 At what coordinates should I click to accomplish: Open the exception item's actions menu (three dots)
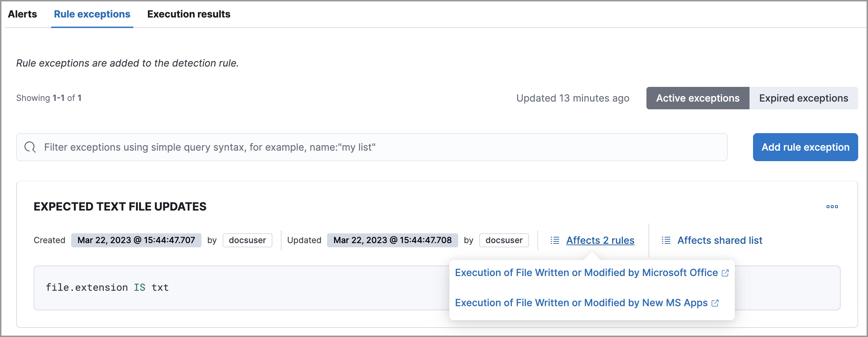pos(833,207)
